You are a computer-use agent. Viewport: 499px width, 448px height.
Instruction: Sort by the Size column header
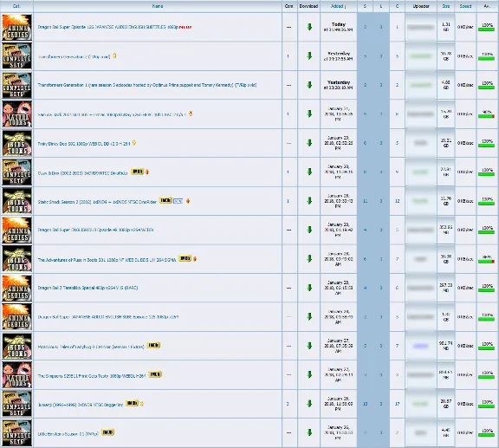446,6
